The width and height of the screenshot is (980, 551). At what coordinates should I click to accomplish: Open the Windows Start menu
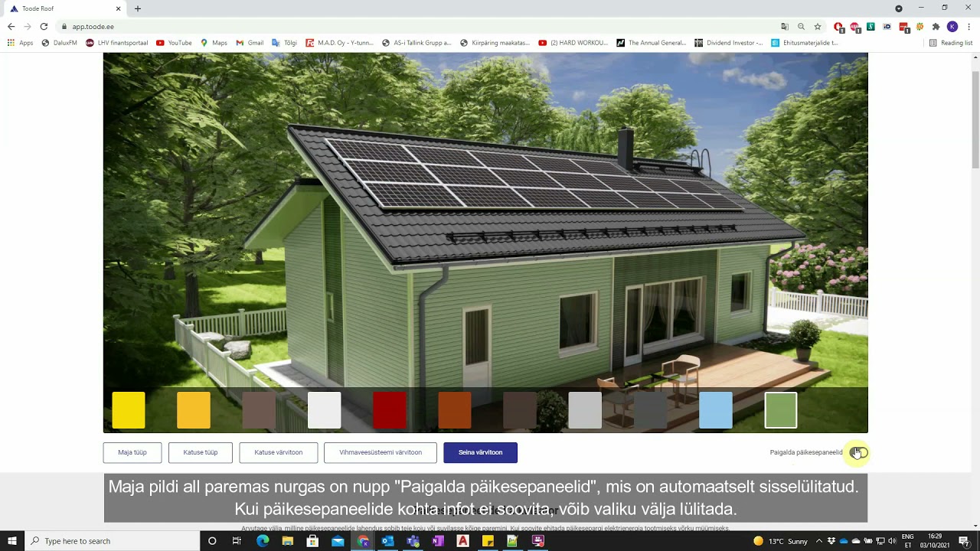(11, 541)
